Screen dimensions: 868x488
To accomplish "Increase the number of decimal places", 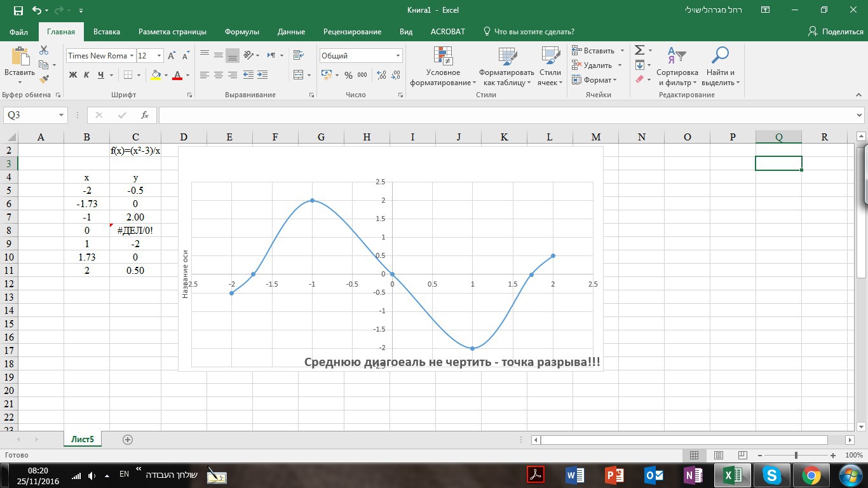I will pyautogui.click(x=381, y=75).
